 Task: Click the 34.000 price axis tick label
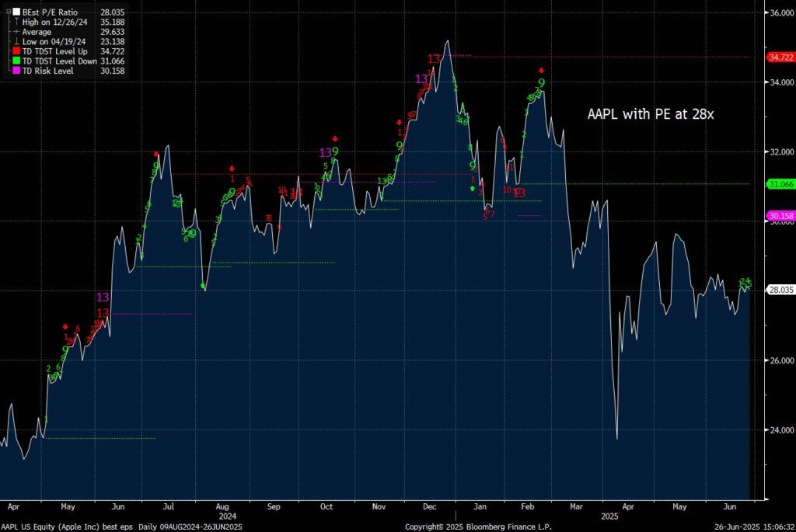coord(782,82)
